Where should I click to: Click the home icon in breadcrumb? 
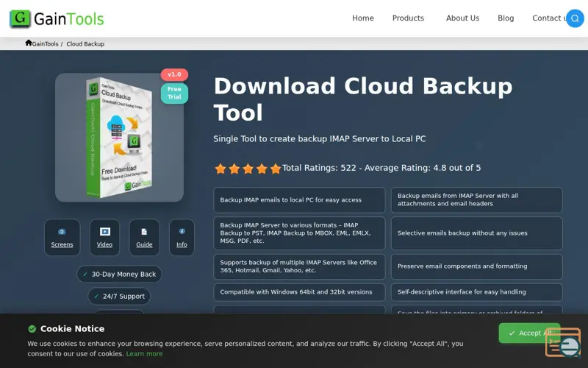29,43
